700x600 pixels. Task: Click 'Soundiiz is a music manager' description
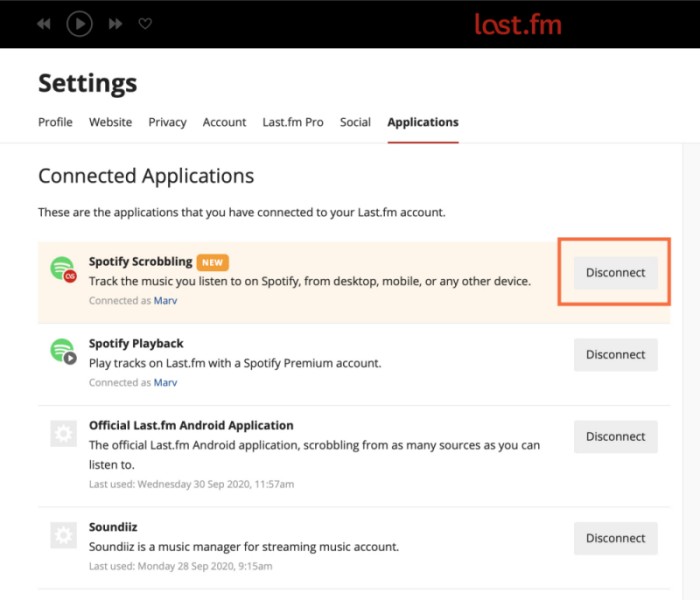click(244, 547)
